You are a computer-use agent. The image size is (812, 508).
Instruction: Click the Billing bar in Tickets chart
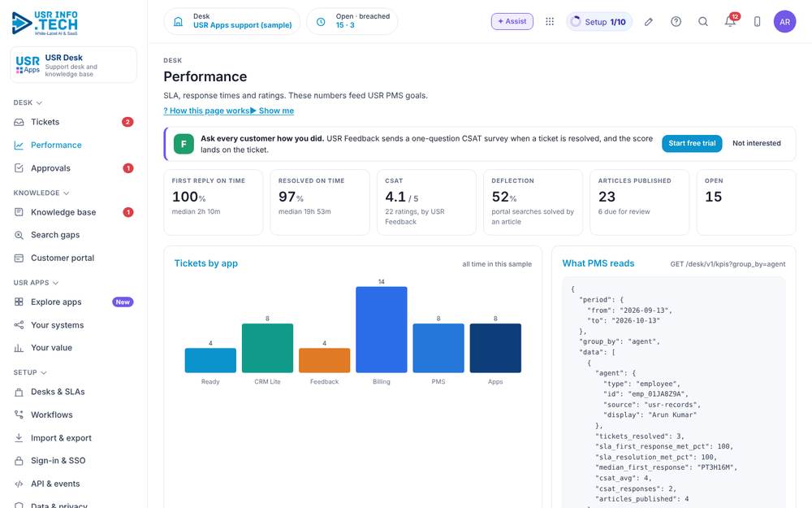click(x=381, y=330)
